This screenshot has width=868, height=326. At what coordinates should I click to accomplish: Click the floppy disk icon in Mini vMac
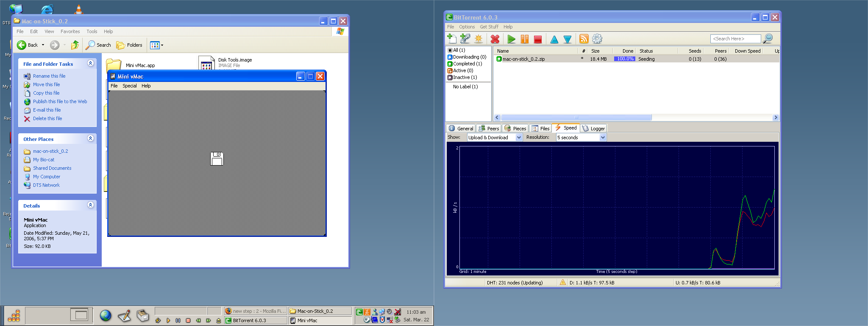[x=217, y=159]
